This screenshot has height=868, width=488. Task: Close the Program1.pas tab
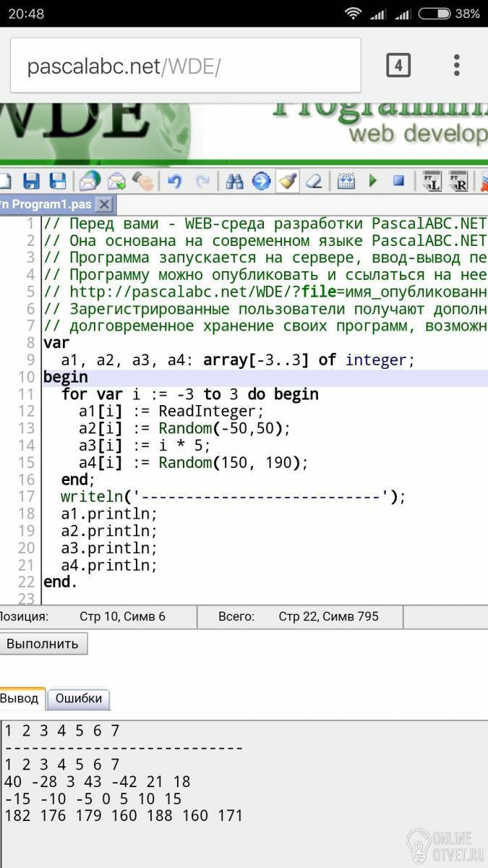coord(104,205)
